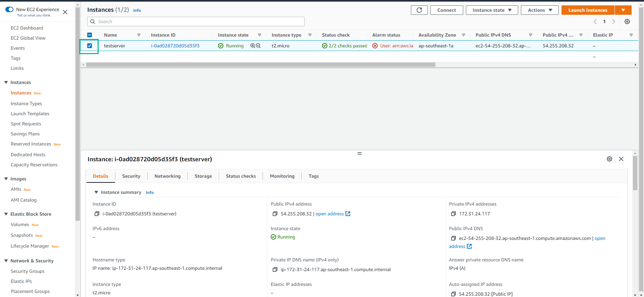Zoom in on the Running instance state
The image size is (644, 297).
tap(253, 46)
